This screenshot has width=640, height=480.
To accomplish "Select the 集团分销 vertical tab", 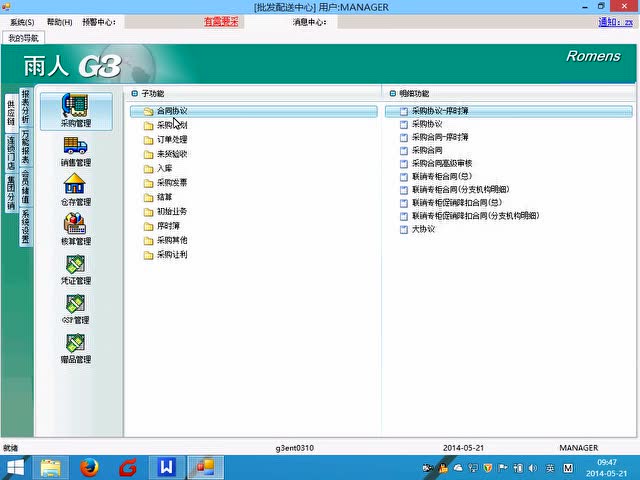I will coord(11,193).
